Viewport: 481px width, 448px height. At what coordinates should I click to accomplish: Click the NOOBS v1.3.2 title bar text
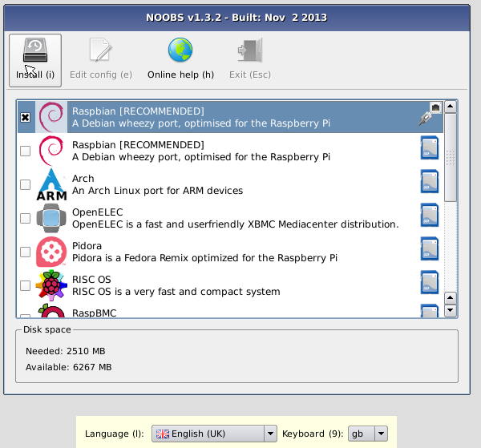point(236,18)
